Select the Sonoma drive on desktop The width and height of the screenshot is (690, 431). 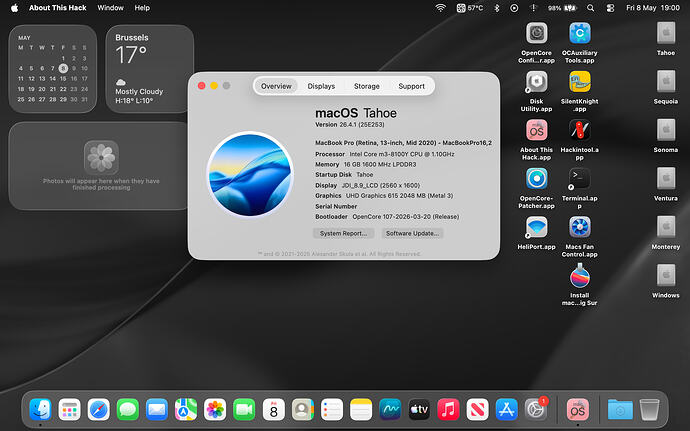pyautogui.click(x=666, y=130)
